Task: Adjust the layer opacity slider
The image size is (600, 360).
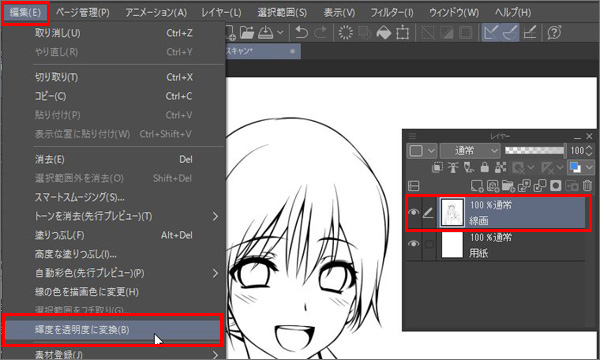Action: pos(535,150)
